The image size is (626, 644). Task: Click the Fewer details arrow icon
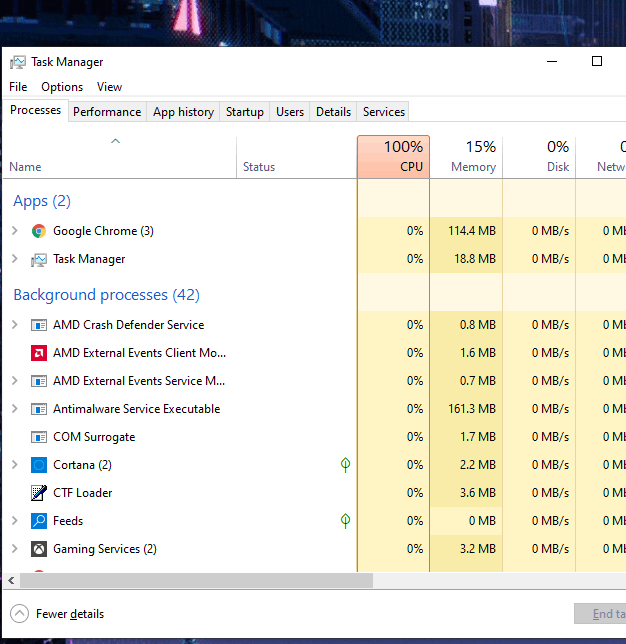click(x=19, y=614)
